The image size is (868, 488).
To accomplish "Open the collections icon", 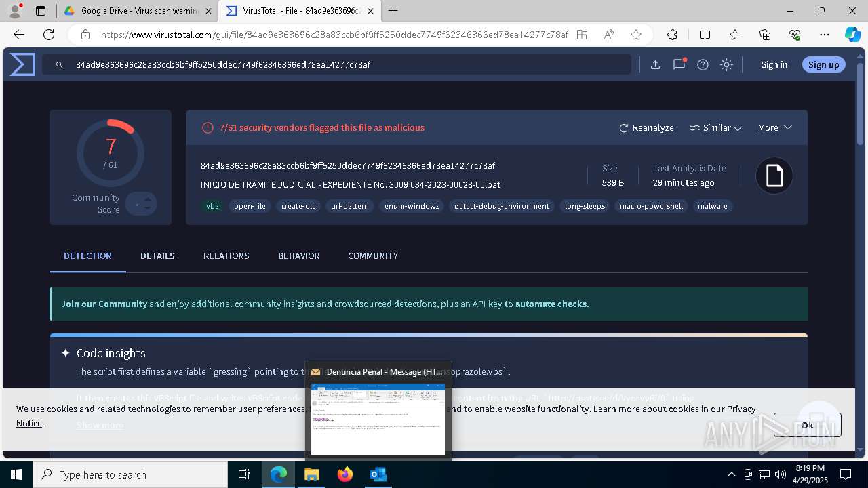I will [x=765, y=35].
